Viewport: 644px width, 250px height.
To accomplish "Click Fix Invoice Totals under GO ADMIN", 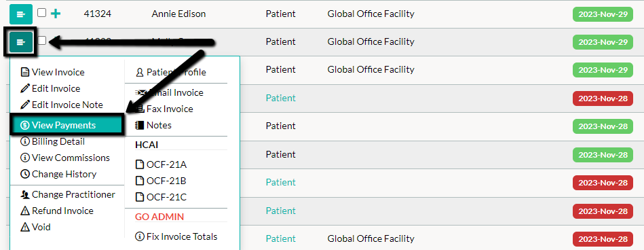I will (176, 237).
